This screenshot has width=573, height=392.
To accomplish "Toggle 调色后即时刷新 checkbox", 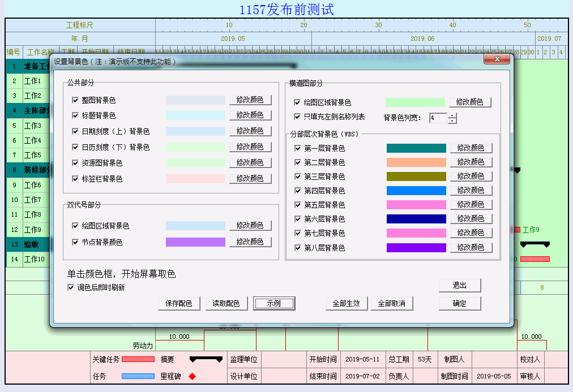I will click(71, 287).
